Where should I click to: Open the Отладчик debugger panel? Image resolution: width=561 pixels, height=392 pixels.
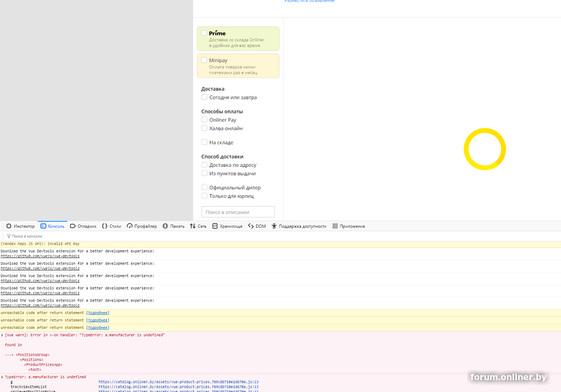coord(83,226)
